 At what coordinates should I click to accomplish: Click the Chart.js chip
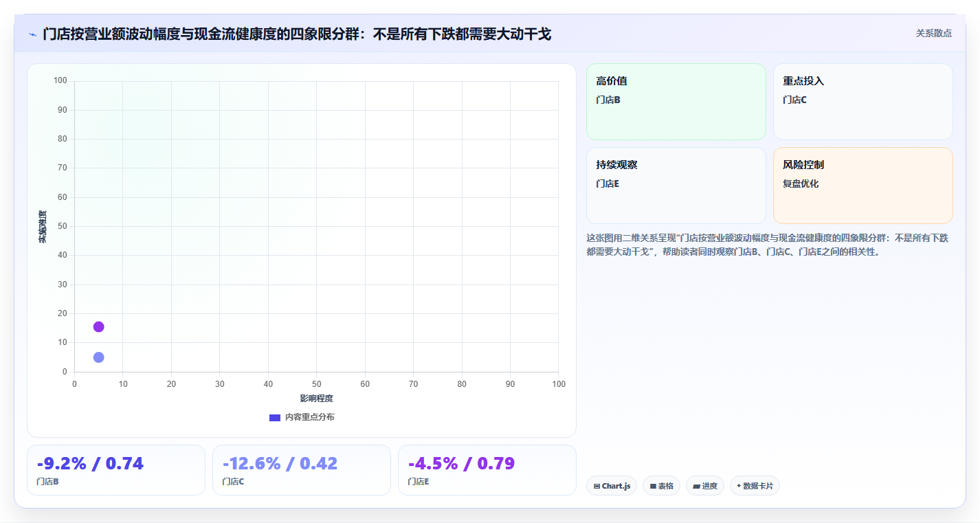click(x=612, y=486)
